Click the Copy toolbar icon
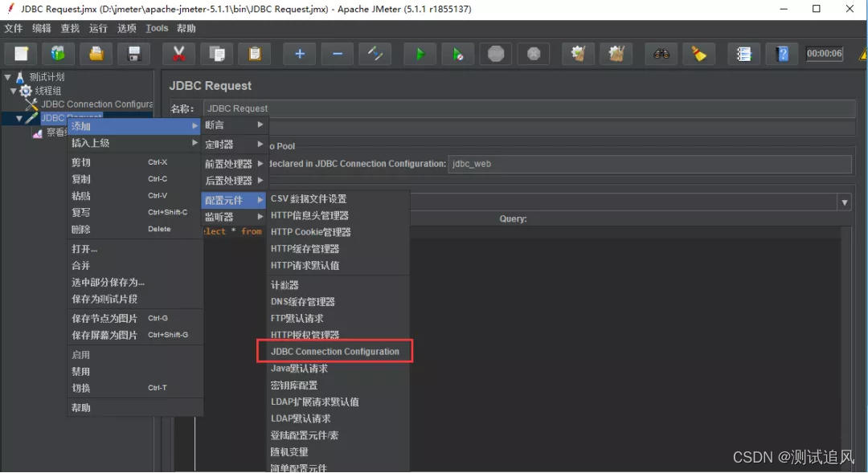This screenshot has height=473, width=868. (216, 54)
